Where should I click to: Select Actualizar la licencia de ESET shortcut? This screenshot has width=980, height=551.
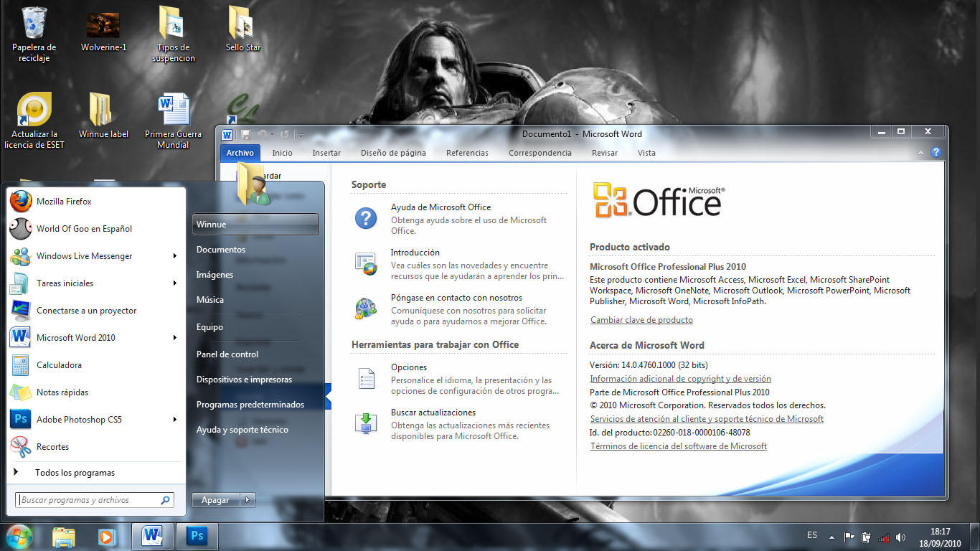34,121
